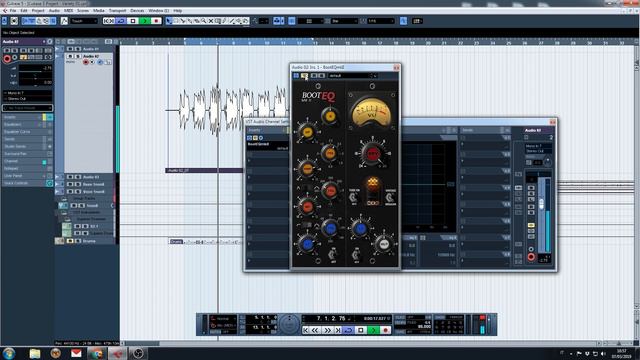Open the File menu
640x360 pixels.
(x=13, y=11)
